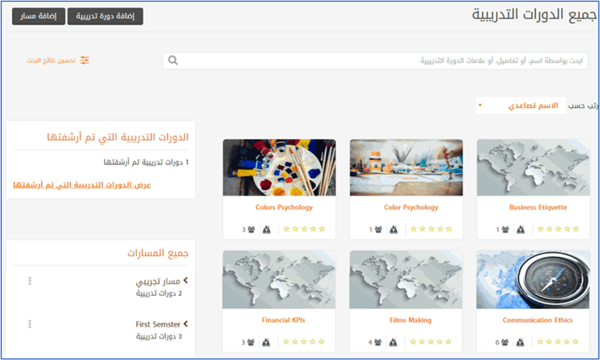
Task: Select the مسار تجريبي path name
Action: [158, 282]
